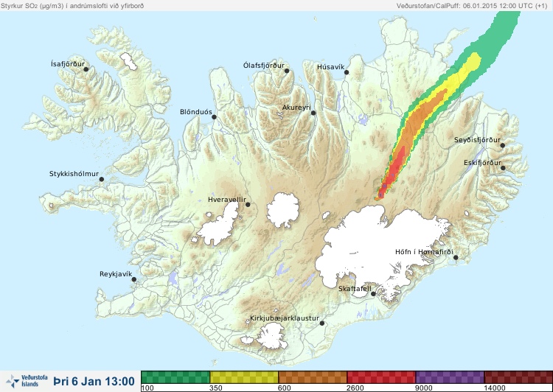Click the Kirkjubæjarklaustur marker dot
The width and height of the screenshot is (553, 392).
click(x=322, y=323)
